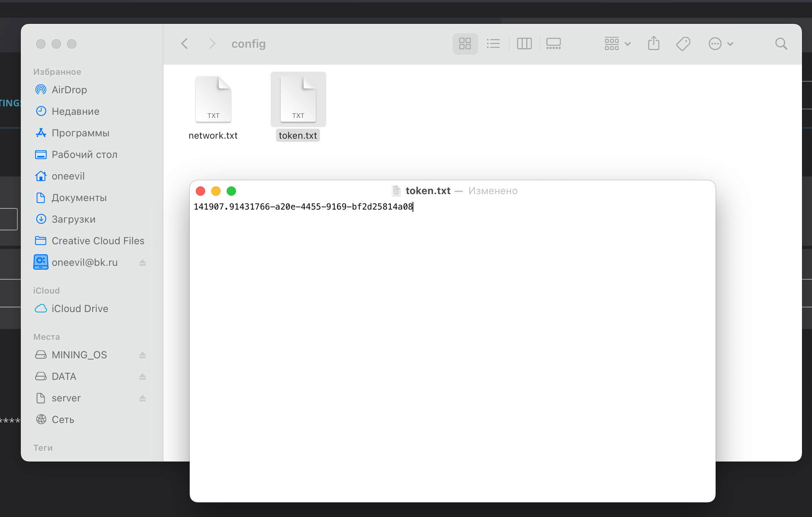Switch Finder to column view
812x517 pixels.
pyautogui.click(x=524, y=44)
